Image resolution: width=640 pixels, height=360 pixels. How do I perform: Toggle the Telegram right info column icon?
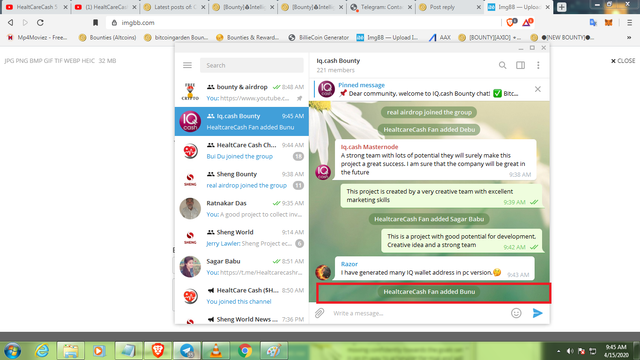click(520, 65)
